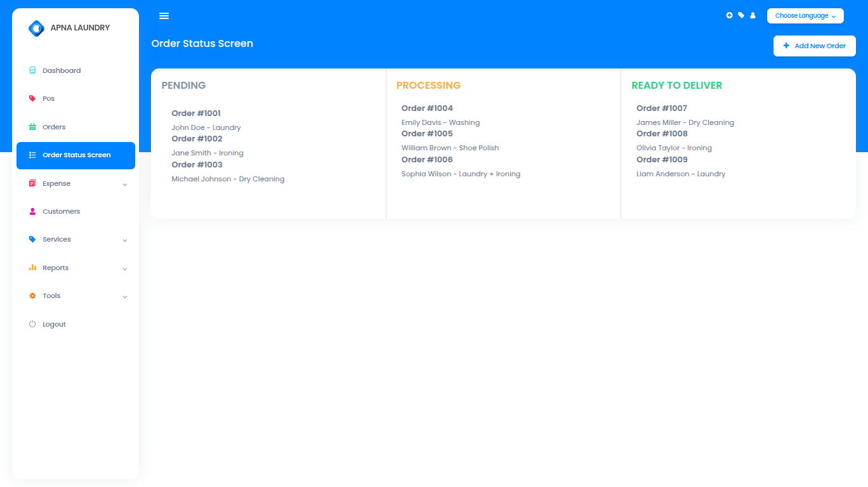
Task: Click the Logout power icon
Action: (x=32, y=323)
